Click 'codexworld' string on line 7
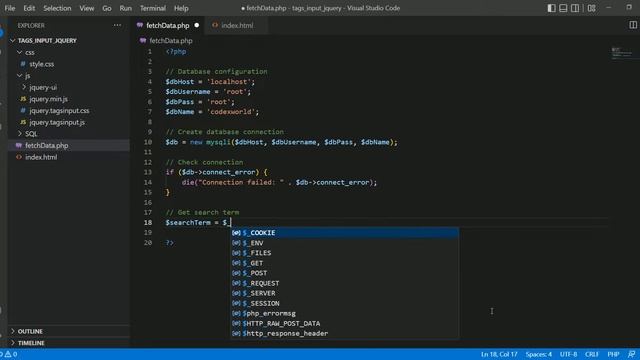Viewport: 640px width, 360px height. [231, 112]
